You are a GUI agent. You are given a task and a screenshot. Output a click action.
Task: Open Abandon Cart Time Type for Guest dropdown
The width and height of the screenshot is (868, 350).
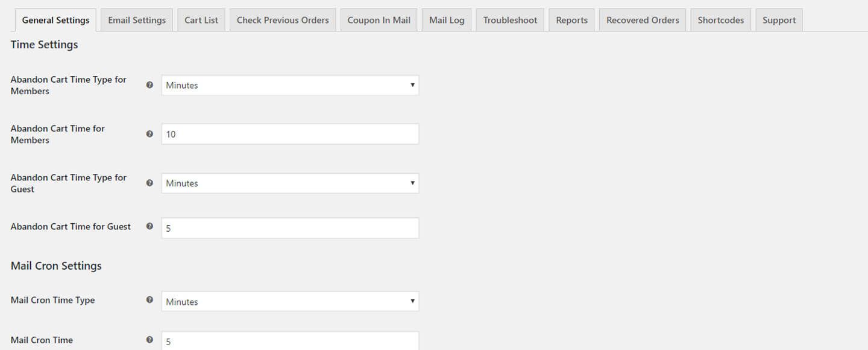tap(290, 183)
